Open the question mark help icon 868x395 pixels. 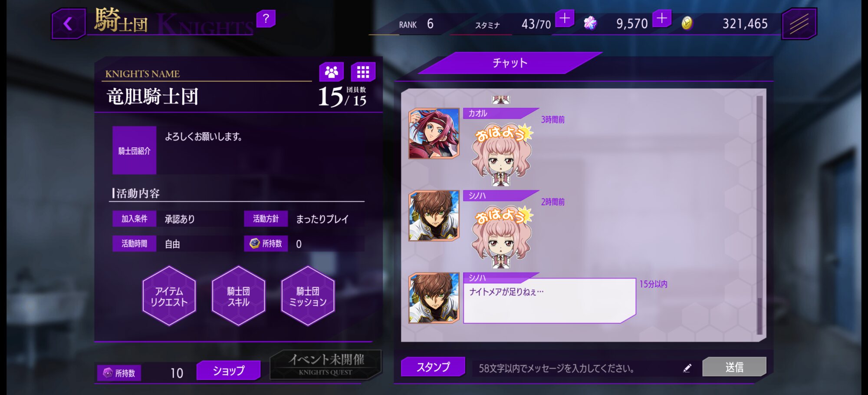click(266, 19)
